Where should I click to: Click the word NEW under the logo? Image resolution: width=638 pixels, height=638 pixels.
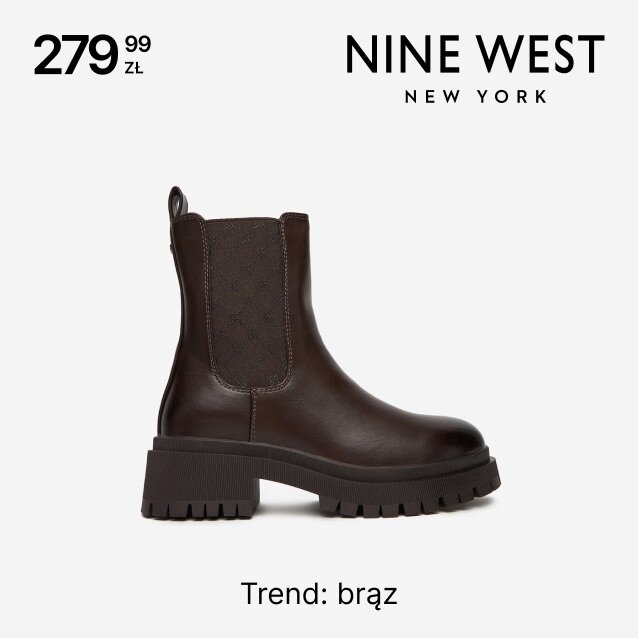tap(433, 96)
